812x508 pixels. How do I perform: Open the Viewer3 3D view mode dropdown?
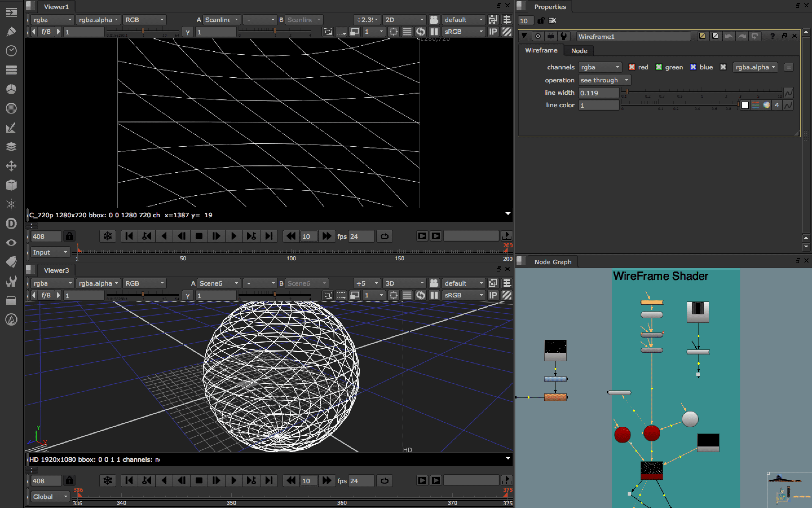(x=404, y=283)
